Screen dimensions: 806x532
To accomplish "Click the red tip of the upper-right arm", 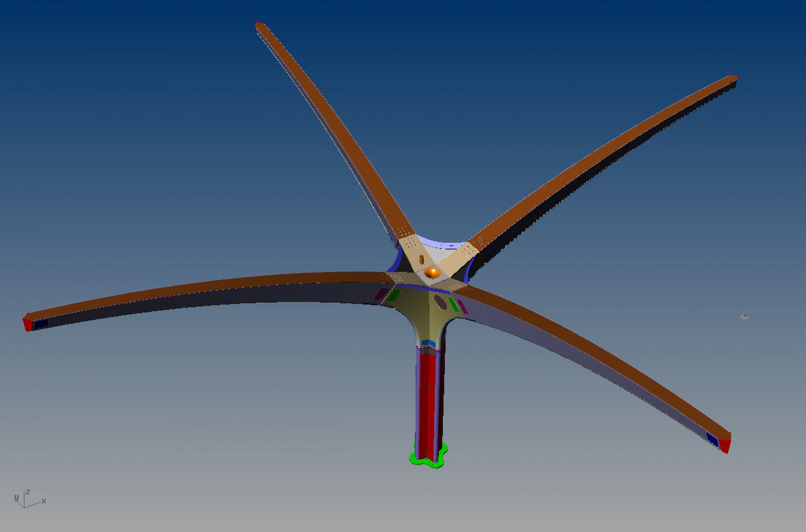I will (x=733, y=78).
